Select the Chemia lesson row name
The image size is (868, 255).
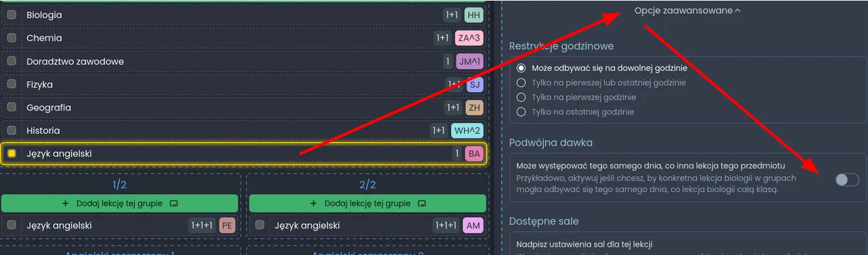point(44,38)
